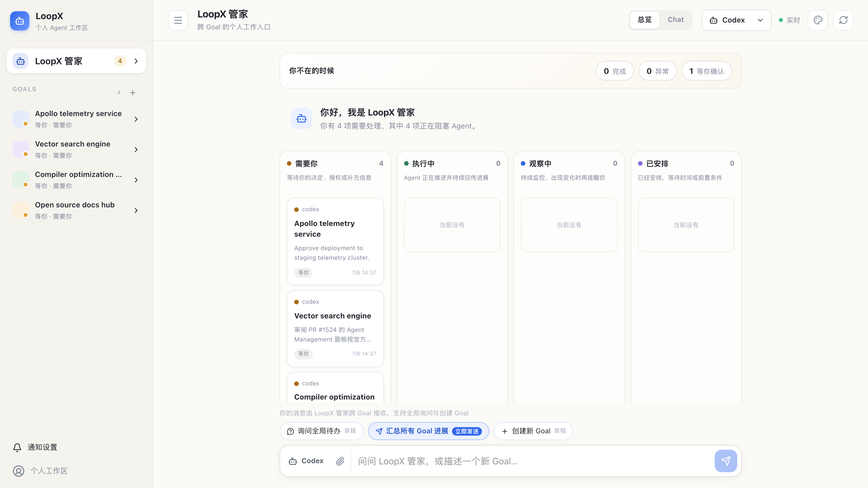The width and height of the screenshot is (868, 488).
Task: Click 创建新 Goal draft suggestion
Action: (533, 431)
